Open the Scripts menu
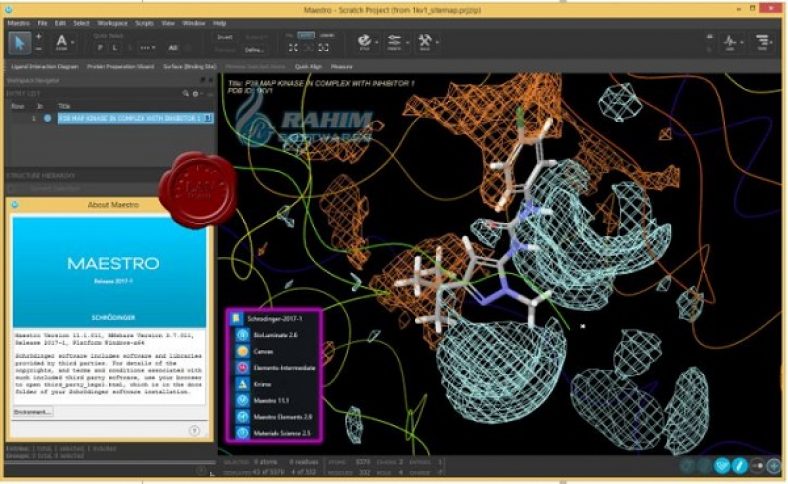This screenshot has height=484, width=788. 144,23
